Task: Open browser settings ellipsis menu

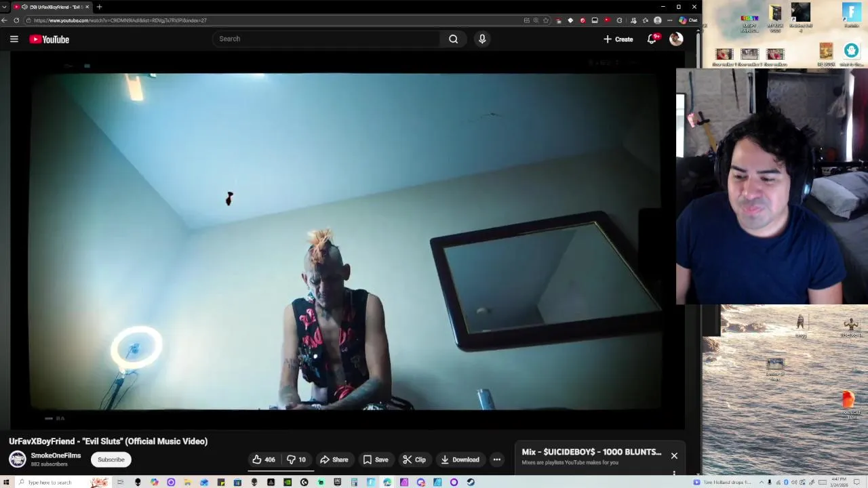Action: point(669,20)
